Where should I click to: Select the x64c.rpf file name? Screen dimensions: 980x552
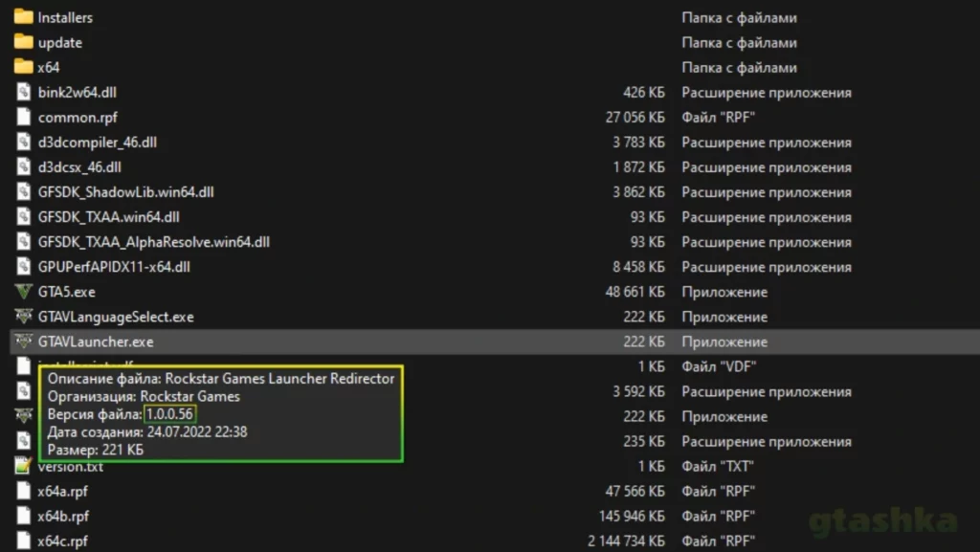tap(62, 541)
